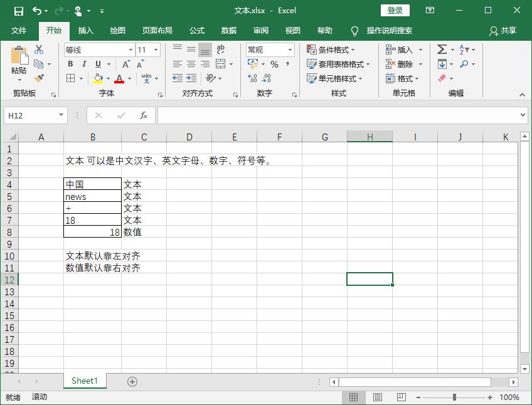Click the Percent Style button
Image resolution: width=532 pixels, height=405 pixels.
click(x=274, y=65)
